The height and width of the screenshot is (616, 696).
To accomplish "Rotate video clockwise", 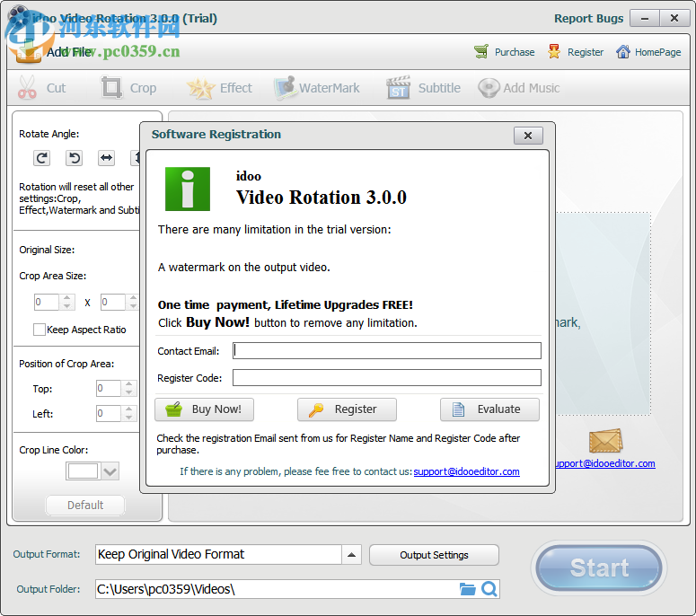I will click(41, 158).
